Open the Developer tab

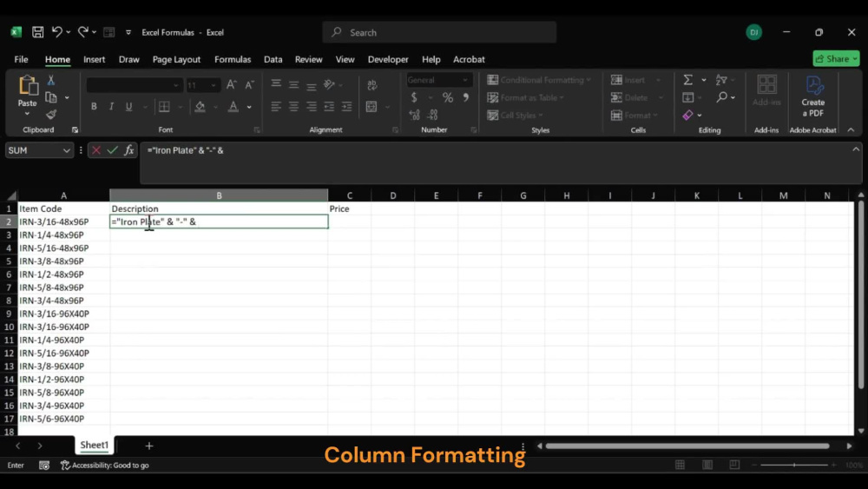point(388,59)
